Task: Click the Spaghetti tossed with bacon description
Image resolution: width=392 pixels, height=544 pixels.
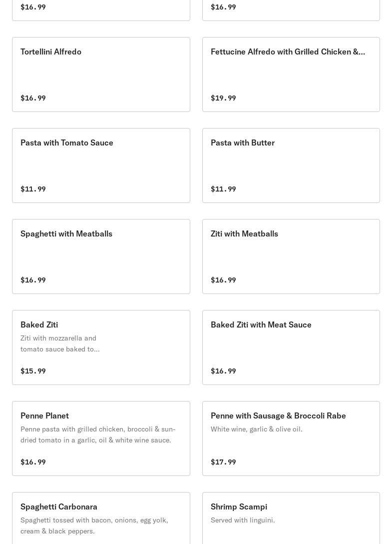Action: (94, 525)
